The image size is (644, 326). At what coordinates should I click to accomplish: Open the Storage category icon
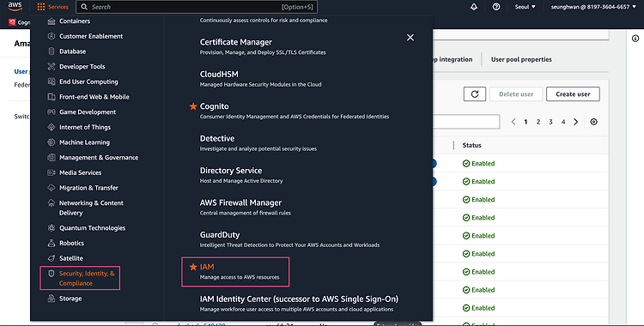52,299
